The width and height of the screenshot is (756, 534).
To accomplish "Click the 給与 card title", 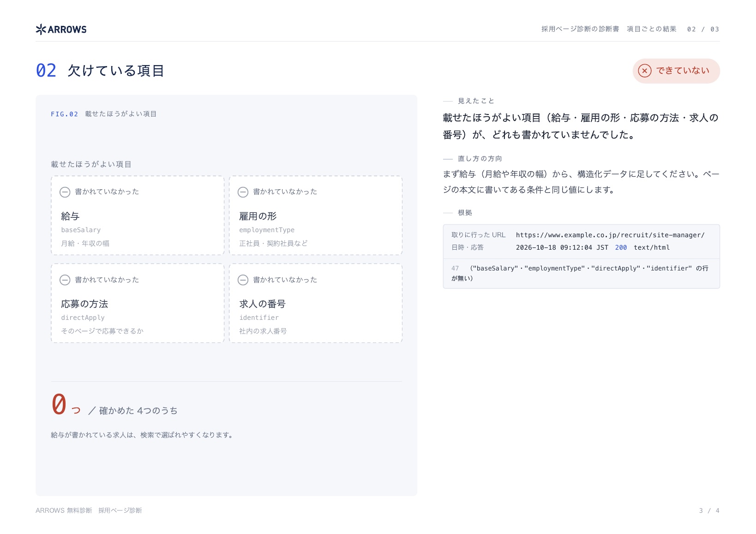I will point(70,216).
